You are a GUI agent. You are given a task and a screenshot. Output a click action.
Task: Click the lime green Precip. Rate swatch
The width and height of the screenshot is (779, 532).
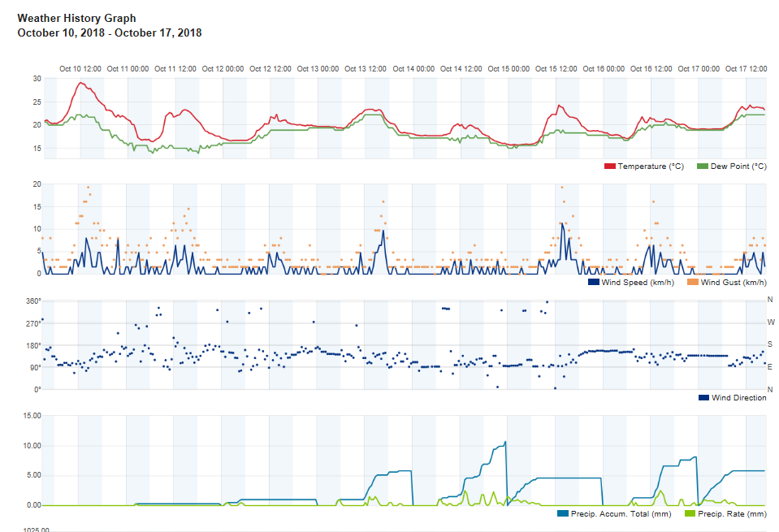tap(691, 514)
